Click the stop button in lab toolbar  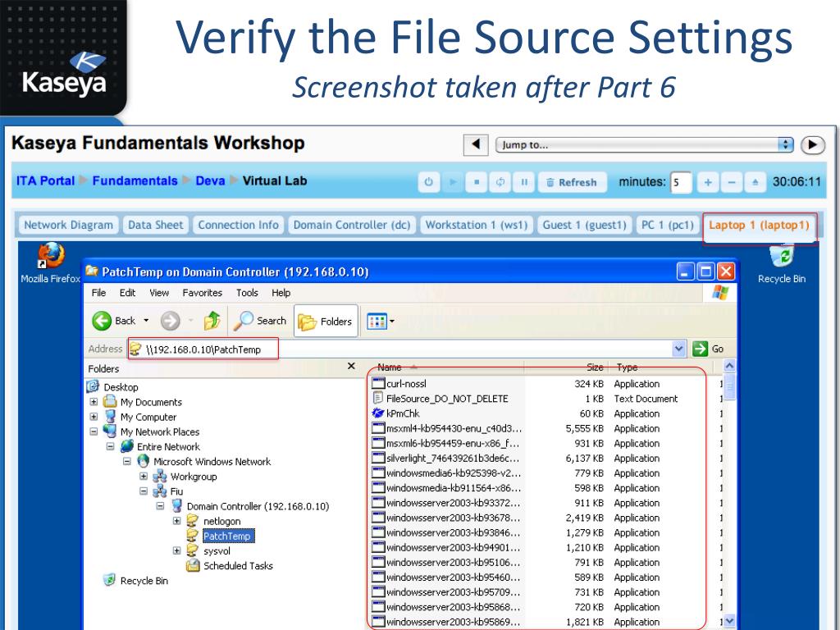click(x=477, y=182)
